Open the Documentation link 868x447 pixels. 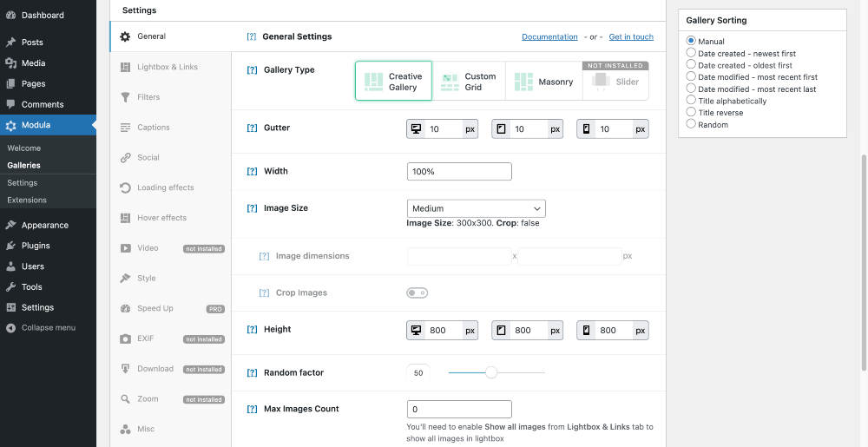coord(549,37)
